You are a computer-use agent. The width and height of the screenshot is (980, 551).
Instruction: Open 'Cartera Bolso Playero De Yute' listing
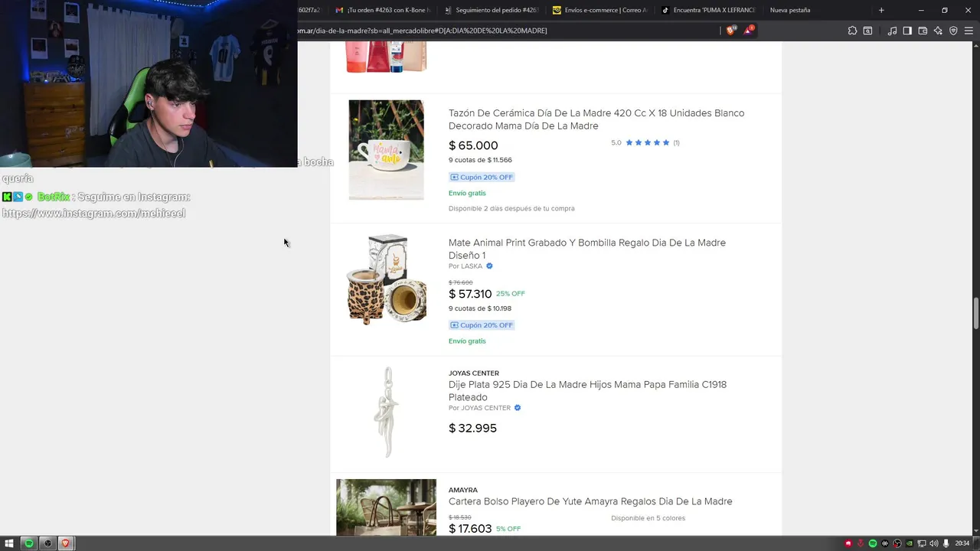pyautogui.click(x=590, y=501)
